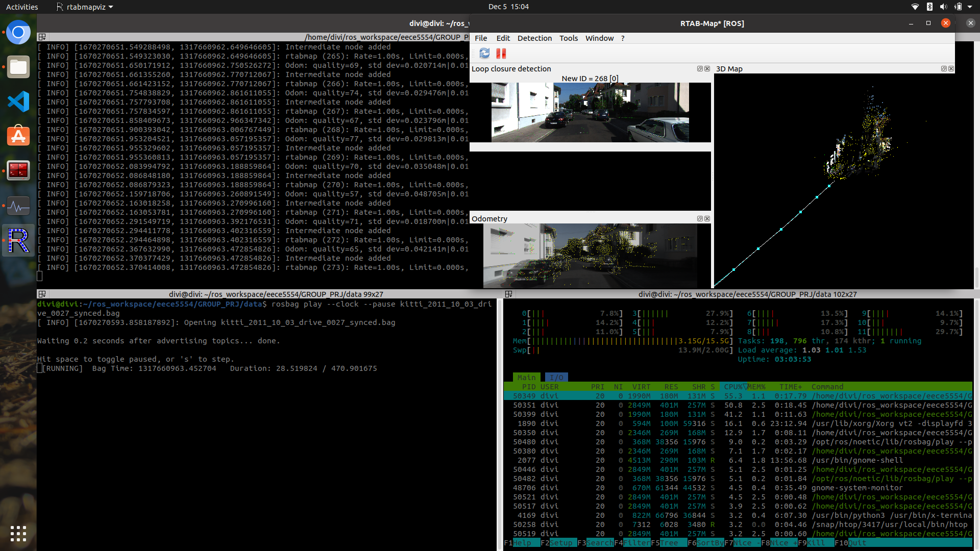Viewport: 980px width, 551px height.
Task: Expand the rtabmapviz application menu dropdown
Action: pyautogui.click(x=85, y=7)
